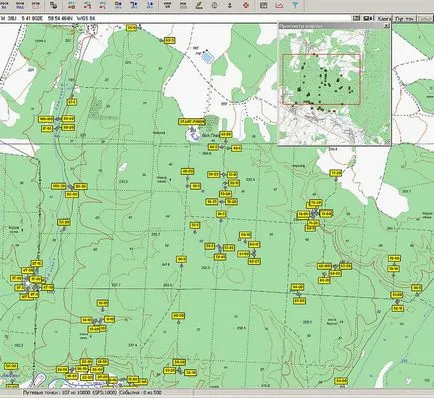Click the up-down arrow toolbar icon
The image size is (434, 398).
point(230,5)
